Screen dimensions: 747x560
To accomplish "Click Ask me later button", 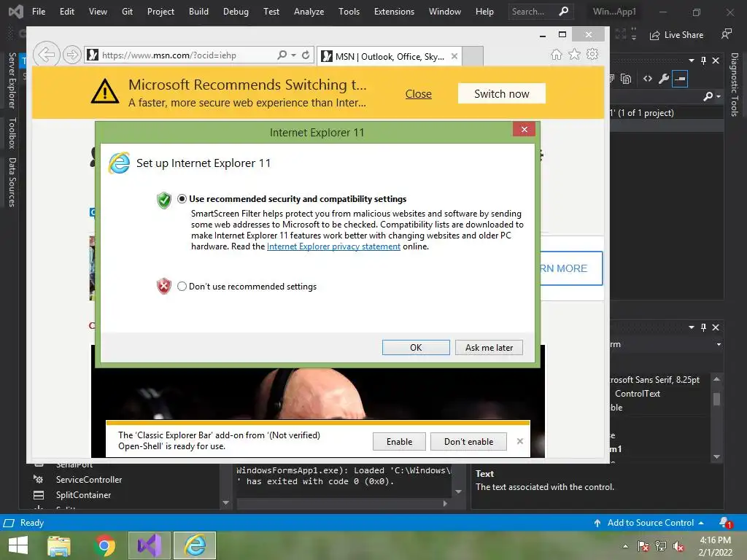I will click(489, 348).
